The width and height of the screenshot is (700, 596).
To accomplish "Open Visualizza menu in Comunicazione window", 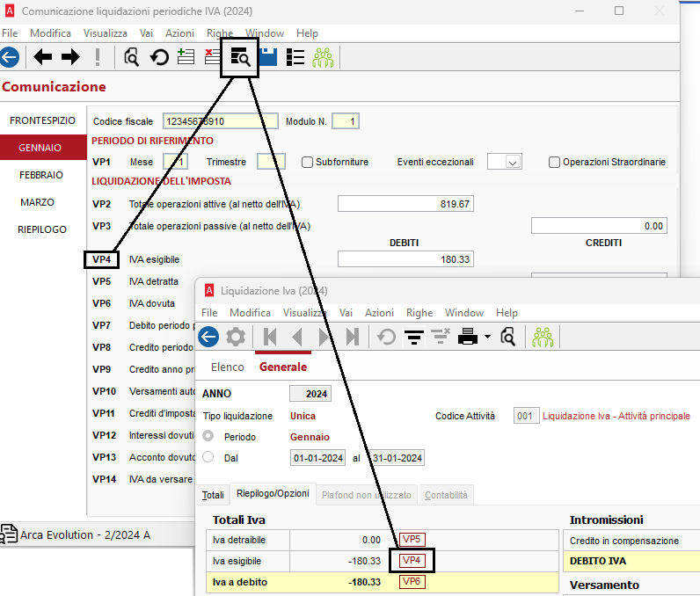I will (106, 33).
